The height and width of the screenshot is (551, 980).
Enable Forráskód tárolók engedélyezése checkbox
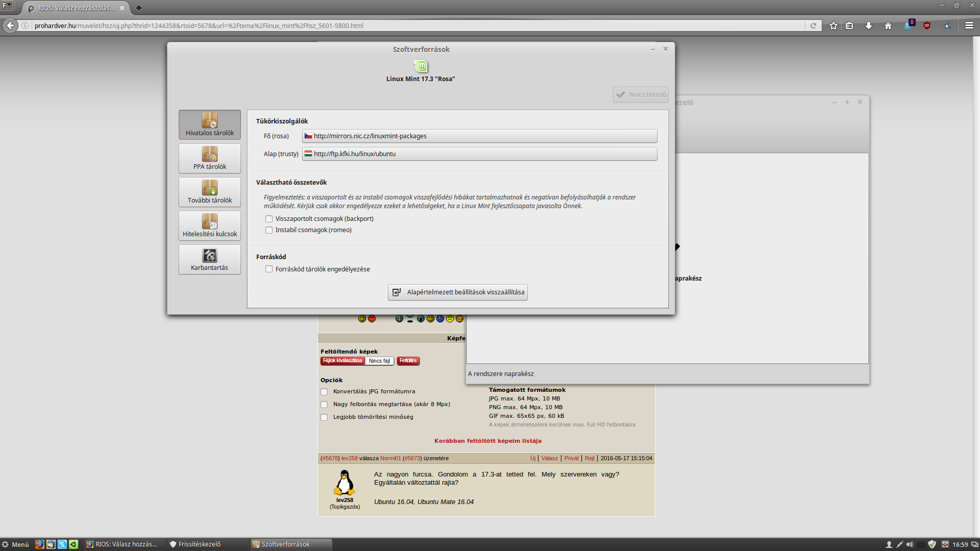tap(269, 269)
